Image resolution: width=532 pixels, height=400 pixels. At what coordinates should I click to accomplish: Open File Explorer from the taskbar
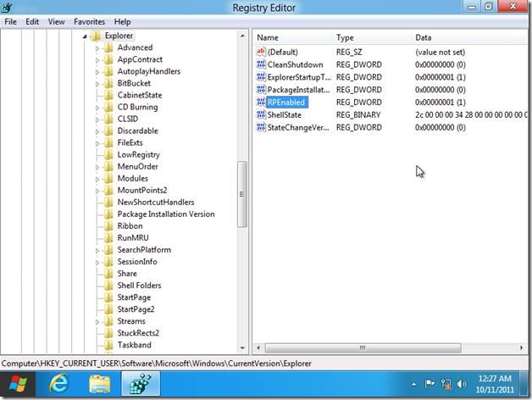pos(100,384)
